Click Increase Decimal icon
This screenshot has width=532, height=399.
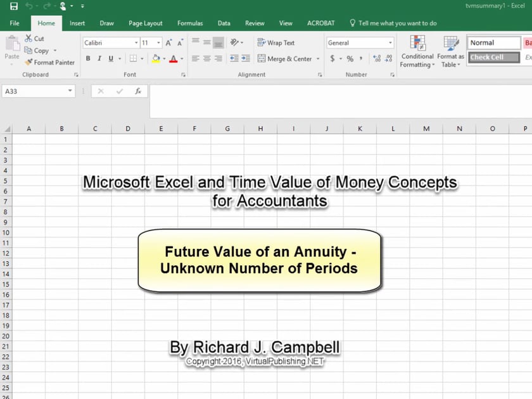tap(377, 58)
